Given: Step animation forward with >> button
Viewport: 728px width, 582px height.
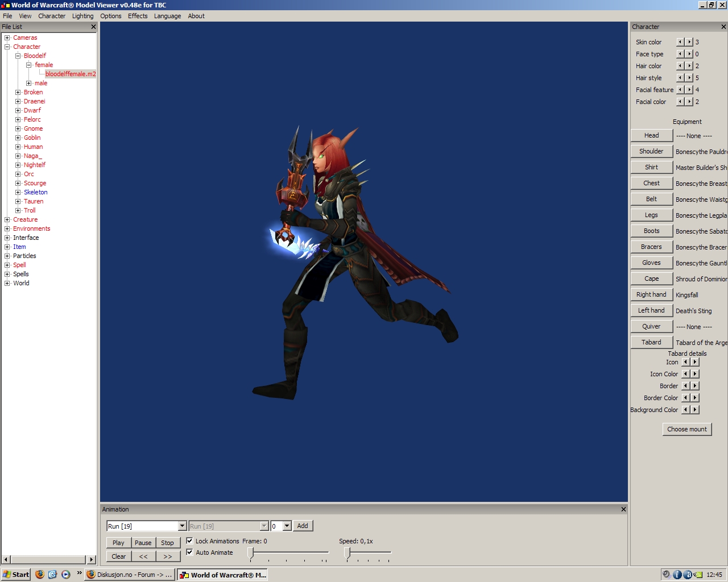Looking at the screenshot, I should tap(167, 556).
